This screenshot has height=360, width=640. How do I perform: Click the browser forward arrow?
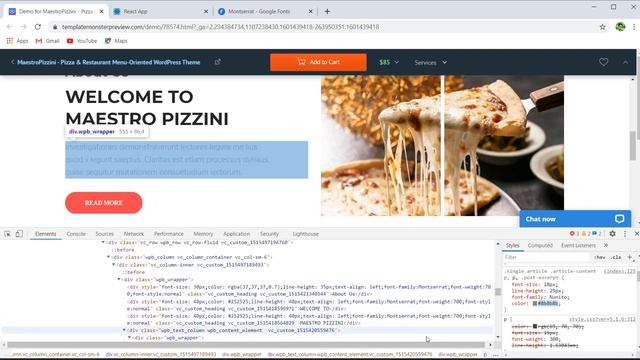pyautogui.click(x=24, y=27)
